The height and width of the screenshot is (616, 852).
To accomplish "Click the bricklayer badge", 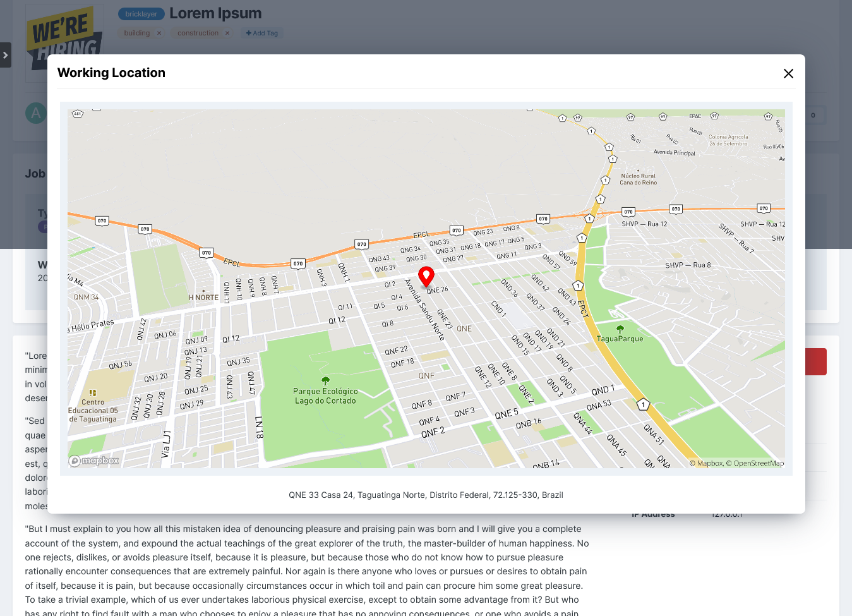I will point(141,14).
